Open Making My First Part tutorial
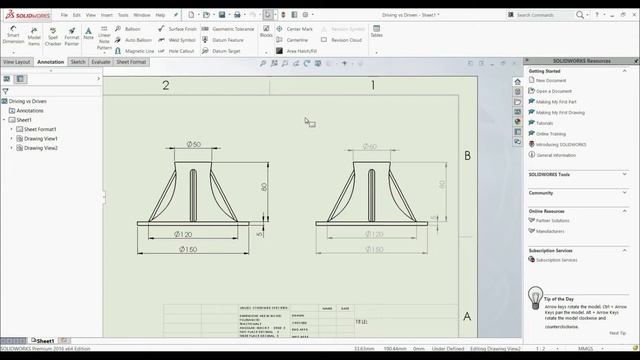 coord(556,102)
